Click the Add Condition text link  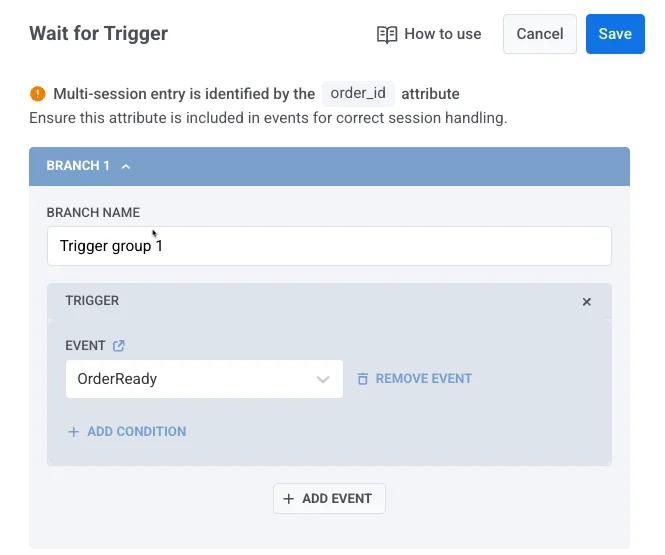[x=136, y=432]
